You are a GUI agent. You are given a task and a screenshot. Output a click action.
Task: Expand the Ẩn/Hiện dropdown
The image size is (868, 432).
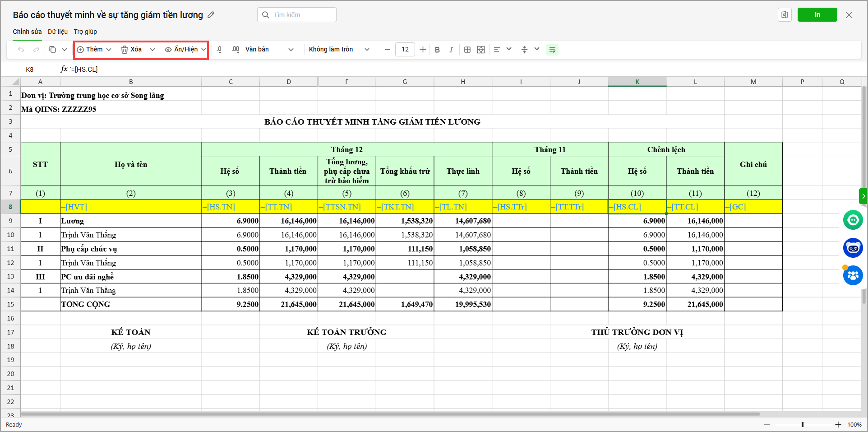[204, 50]
